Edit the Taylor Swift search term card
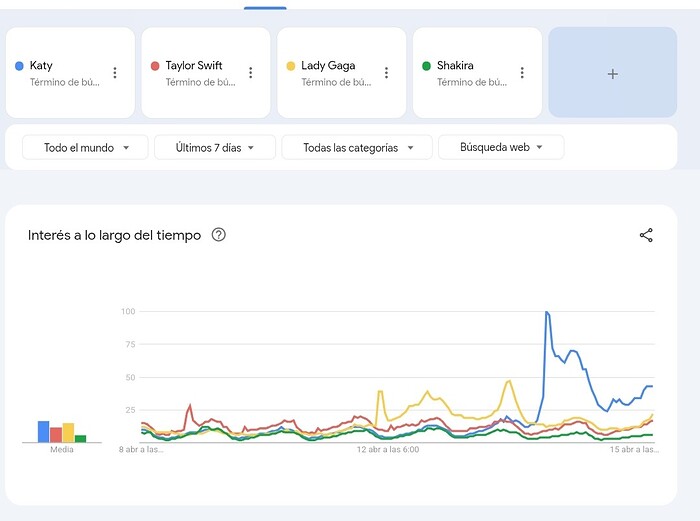This screenshot has width=700, height=521. [x=206, y=73]
